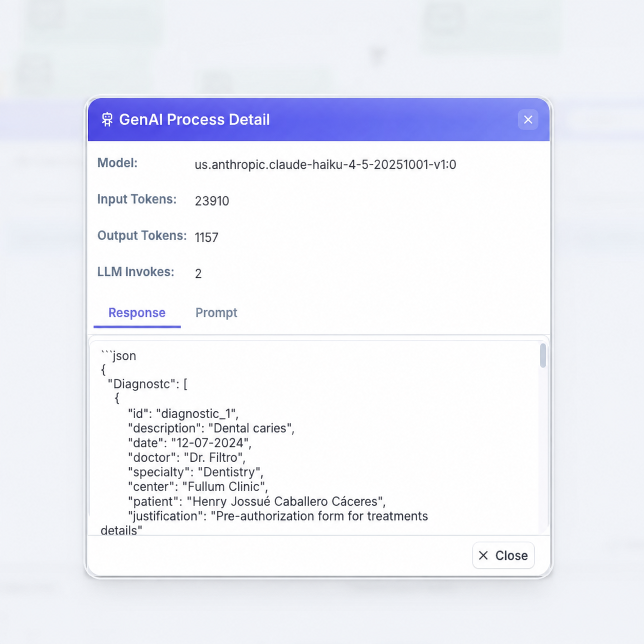This screenshot has width=644, height=644.
Task: Click the GenAI Process Detail title
Action: point(194,120)
